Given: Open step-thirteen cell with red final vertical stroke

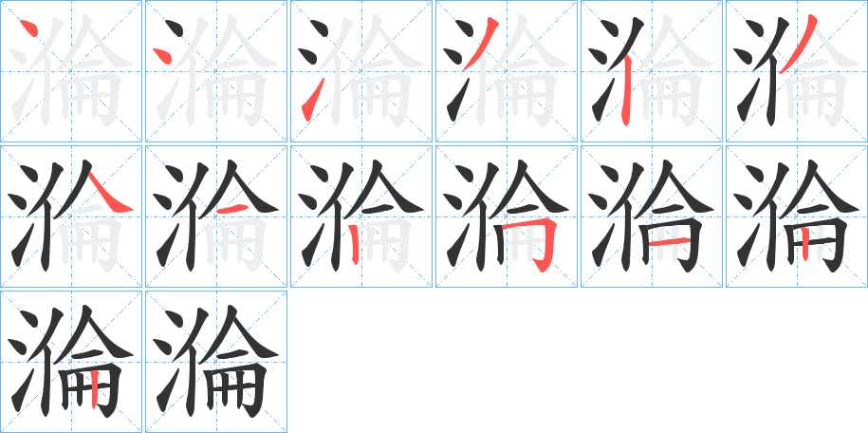Looking at the screenshot, I should tap(71, 362).
